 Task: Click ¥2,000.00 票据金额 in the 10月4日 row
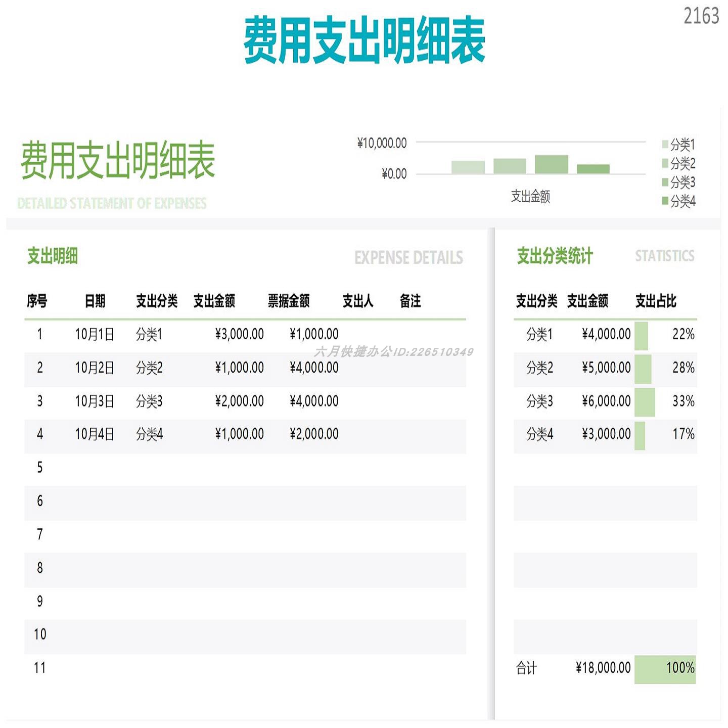click(x=314, y=434)
